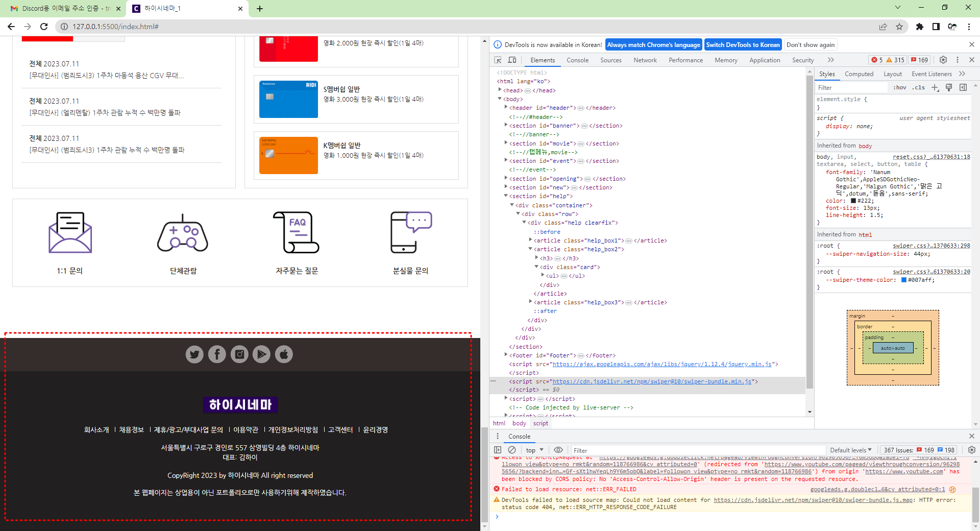
Task: Add a new style rule in Styles pane
Action: click(x=935, y=88)
